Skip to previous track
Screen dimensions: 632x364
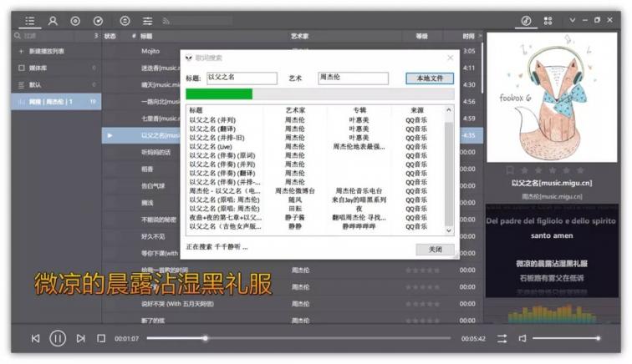coord(35,339)
